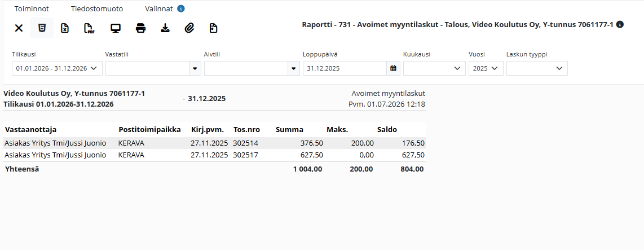Open the Tiedostomuoto menu
Viewport: 644px width, 250px height.
(97, 8)
